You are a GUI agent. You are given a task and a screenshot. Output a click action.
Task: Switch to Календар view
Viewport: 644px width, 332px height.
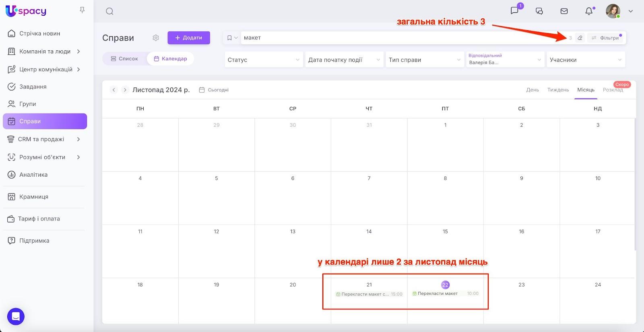[x=170, y=59]
